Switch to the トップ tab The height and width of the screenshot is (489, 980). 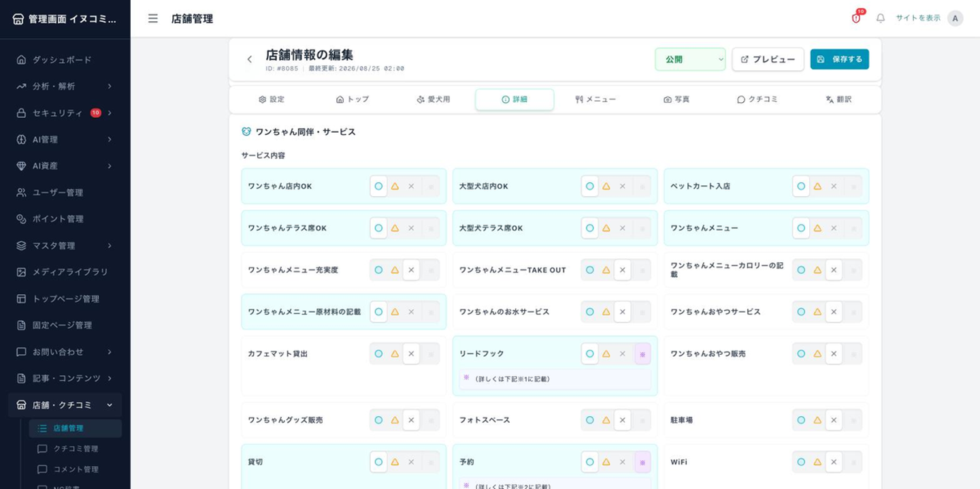pyautogui.click(x=353, y=99)
